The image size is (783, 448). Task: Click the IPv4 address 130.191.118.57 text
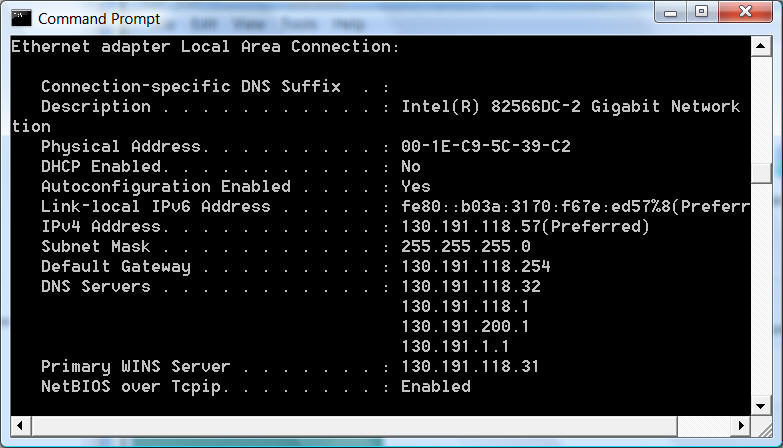(470, 226)
